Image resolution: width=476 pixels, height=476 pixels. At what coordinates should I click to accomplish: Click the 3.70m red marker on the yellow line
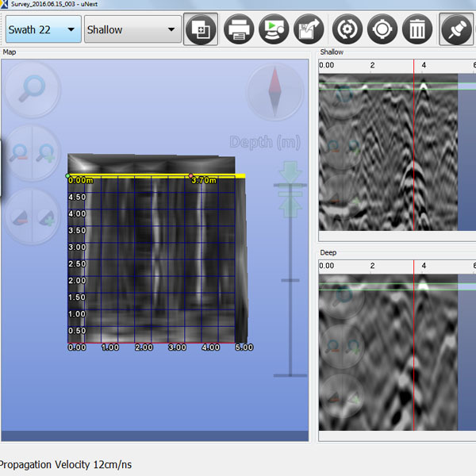[x=190, y=175]
